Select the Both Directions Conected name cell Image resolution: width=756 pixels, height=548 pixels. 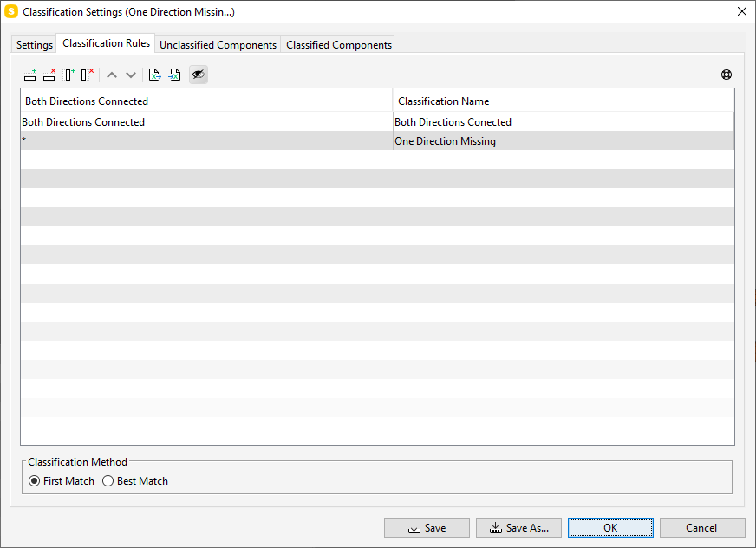[564, 122]
